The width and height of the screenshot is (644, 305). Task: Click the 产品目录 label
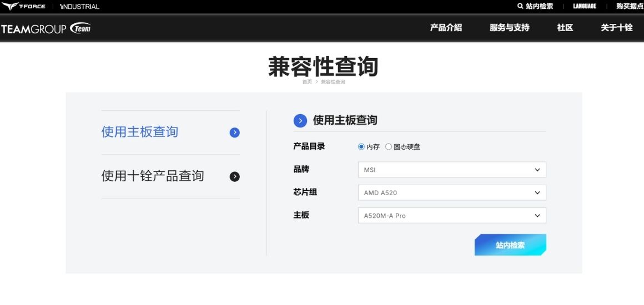coord(309,146)
